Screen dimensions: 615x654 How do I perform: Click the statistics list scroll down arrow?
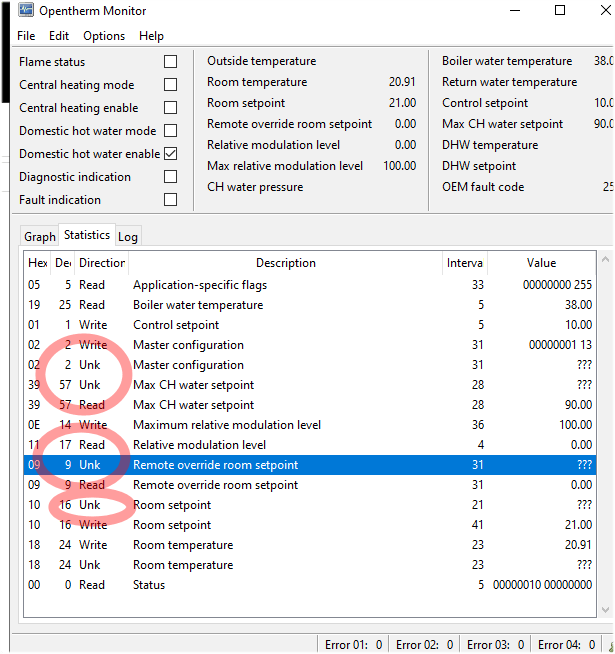click(x=605, y=610)
